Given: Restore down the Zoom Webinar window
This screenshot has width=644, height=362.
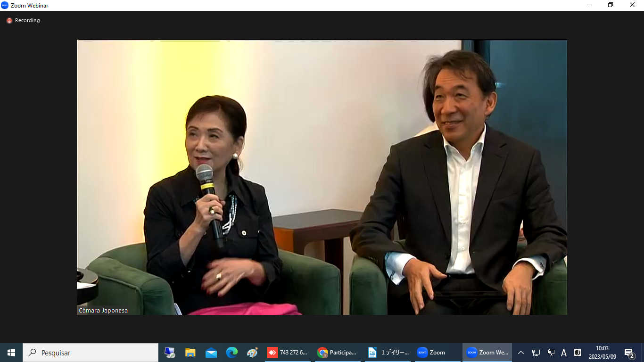Looking at the screenshot, I should click(611, 5).
